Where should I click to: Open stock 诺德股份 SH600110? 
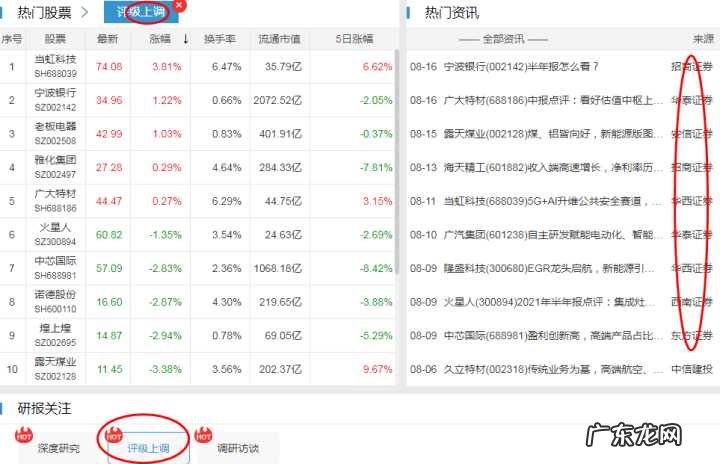pyautogui.click(x=56, y=301)
